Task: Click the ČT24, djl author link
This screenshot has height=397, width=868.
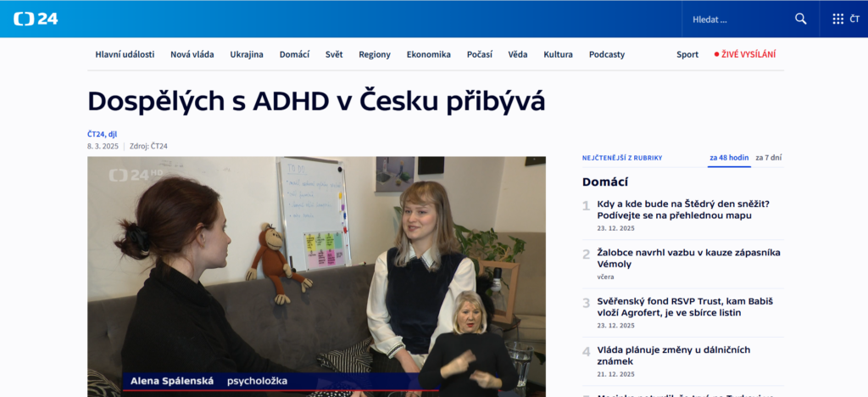Action: (102, 134)
